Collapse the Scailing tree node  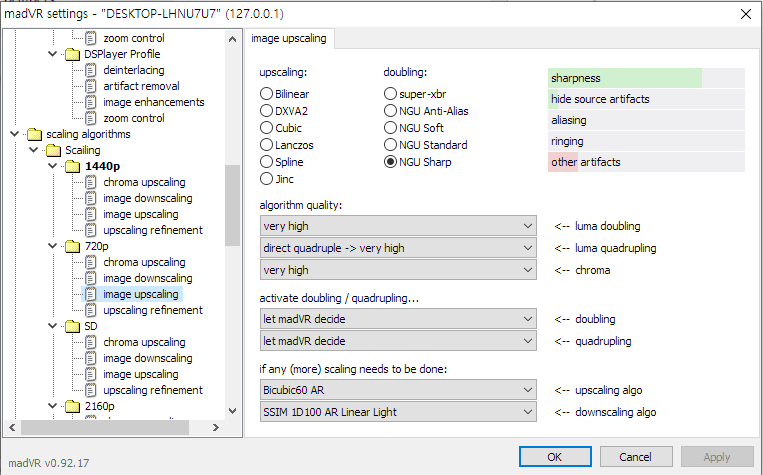tap(33, 150)
